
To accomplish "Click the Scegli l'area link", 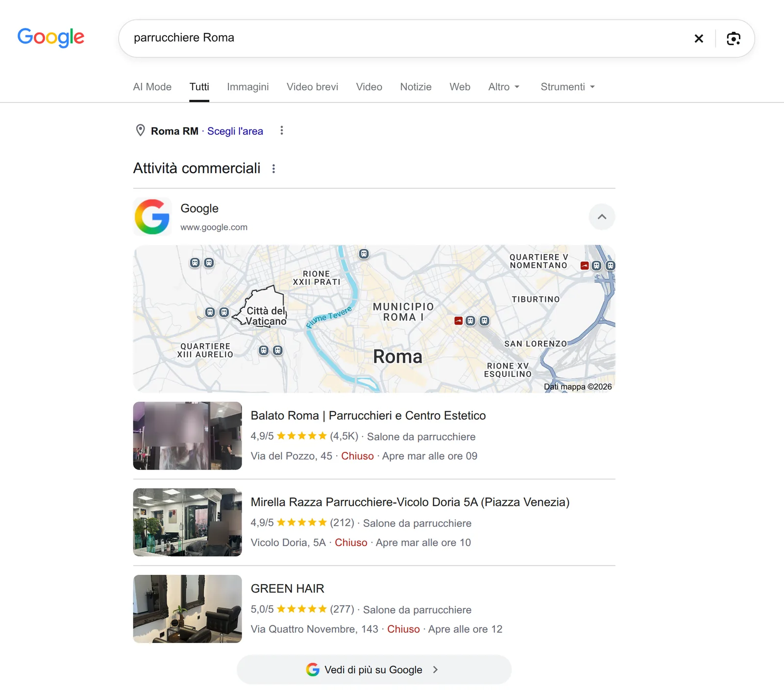I will pyautogui.click(x=235, y=131).
